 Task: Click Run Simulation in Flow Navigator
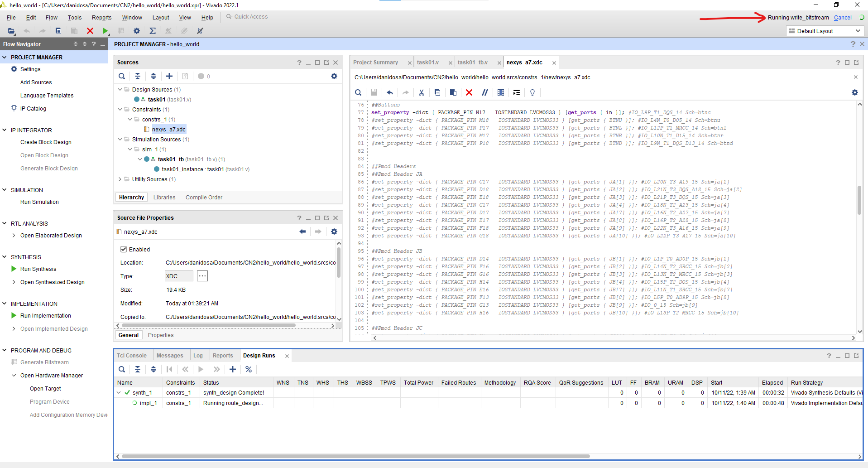[39, 202]
